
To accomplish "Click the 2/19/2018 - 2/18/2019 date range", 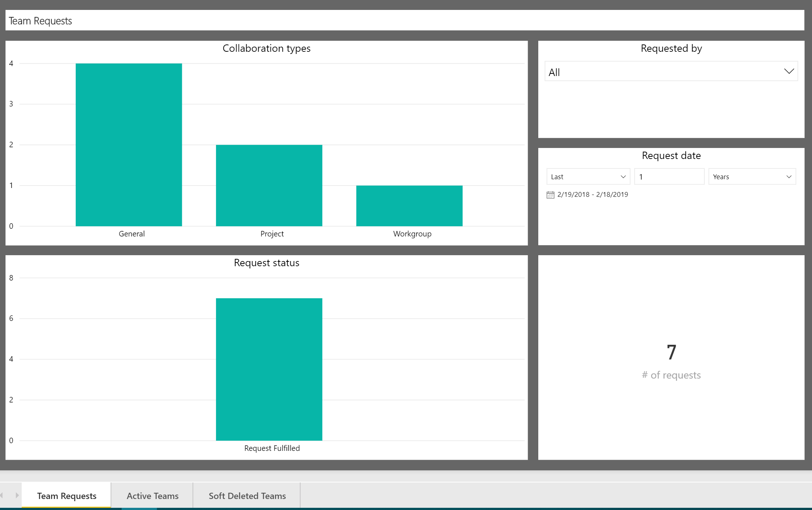I will pyautogui.click(x=592, y=195).
